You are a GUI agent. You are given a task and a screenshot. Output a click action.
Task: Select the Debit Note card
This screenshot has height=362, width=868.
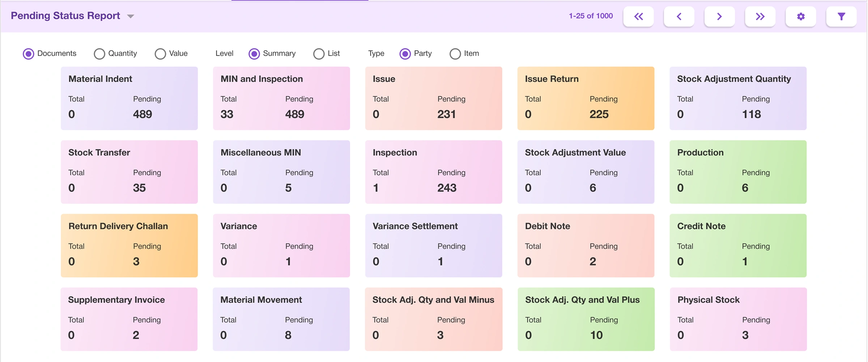(586, 245)
